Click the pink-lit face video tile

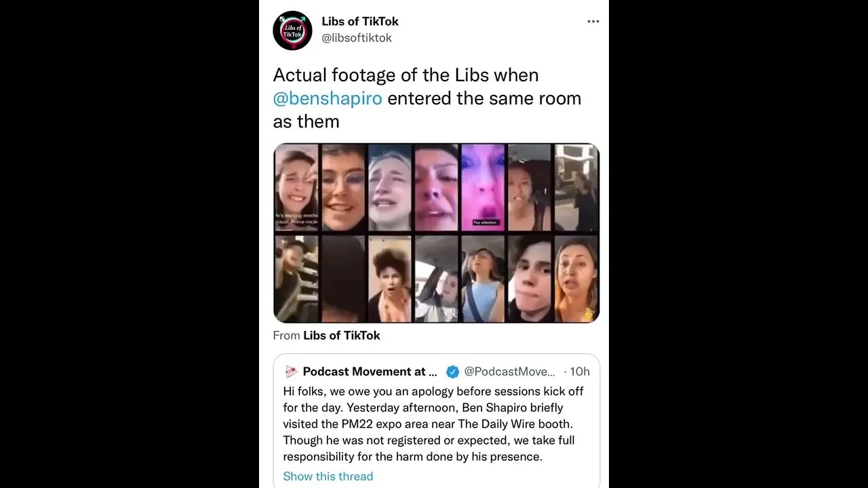[x=484, y=188]
